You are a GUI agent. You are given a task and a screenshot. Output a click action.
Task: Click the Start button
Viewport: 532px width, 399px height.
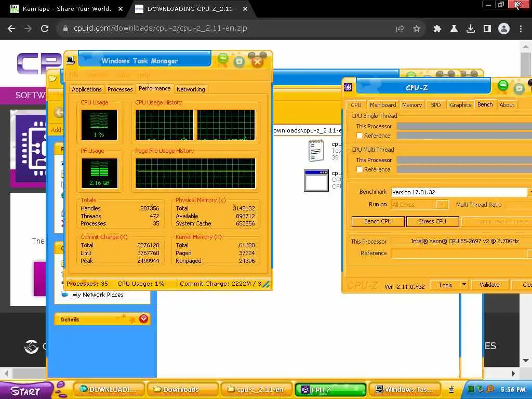(x=26, y=391)
